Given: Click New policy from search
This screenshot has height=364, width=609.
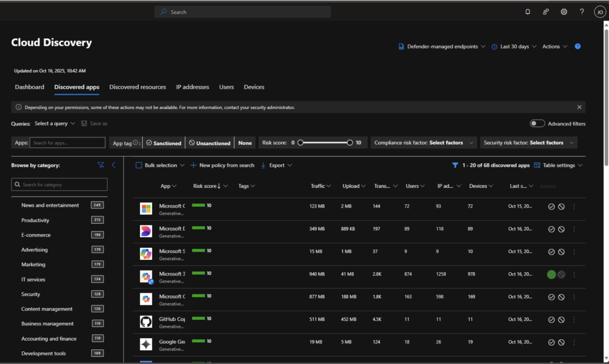Looking at the screenshot, I should pyautogui.click(x=222, y=165).
